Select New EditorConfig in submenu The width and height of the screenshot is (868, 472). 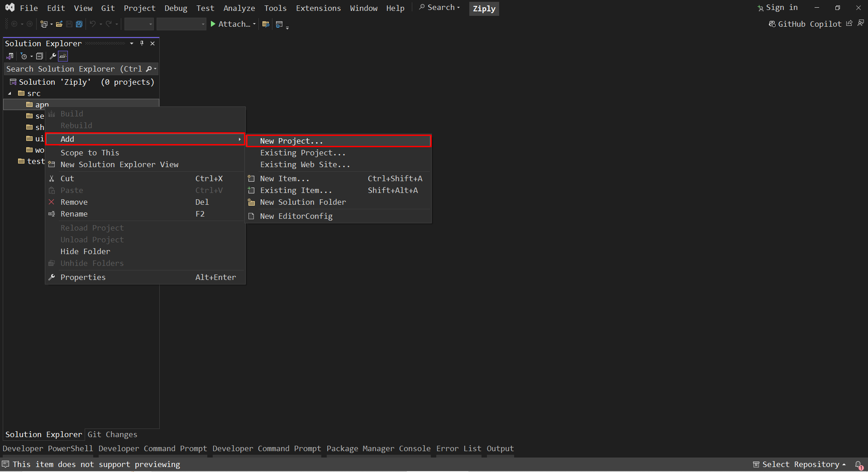[x=339, y=216]
